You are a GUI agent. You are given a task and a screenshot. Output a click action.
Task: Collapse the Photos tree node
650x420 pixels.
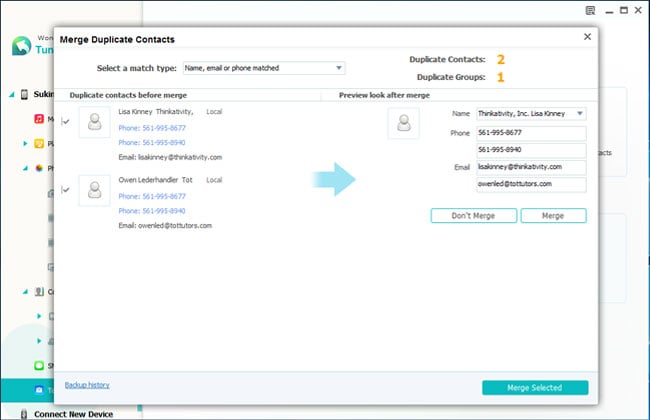[25, 168]
